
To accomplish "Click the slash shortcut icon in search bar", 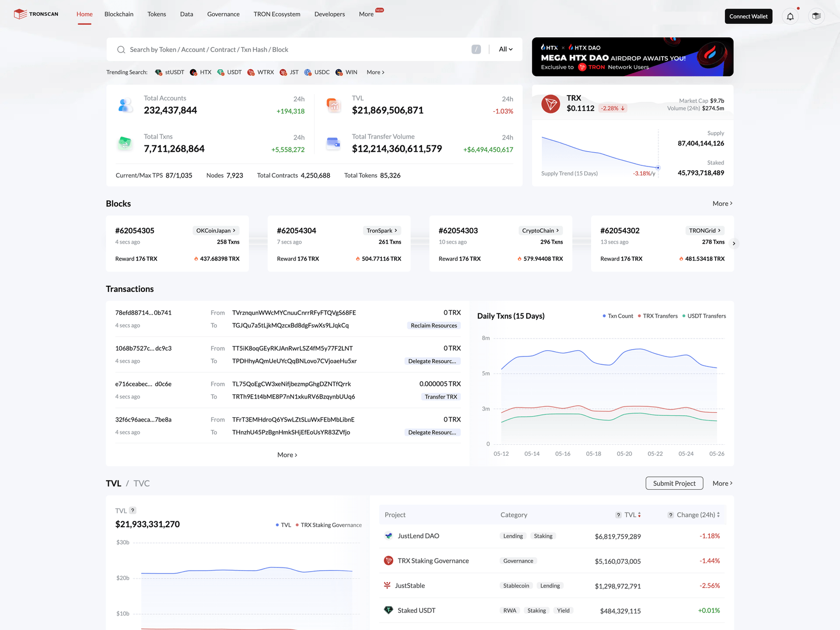I will coord(476,49).
